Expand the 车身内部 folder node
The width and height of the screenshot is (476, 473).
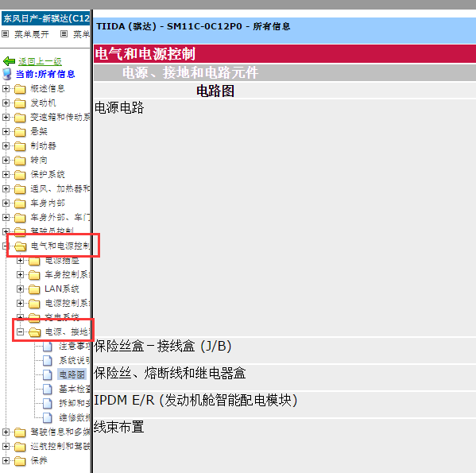[6, 203]
